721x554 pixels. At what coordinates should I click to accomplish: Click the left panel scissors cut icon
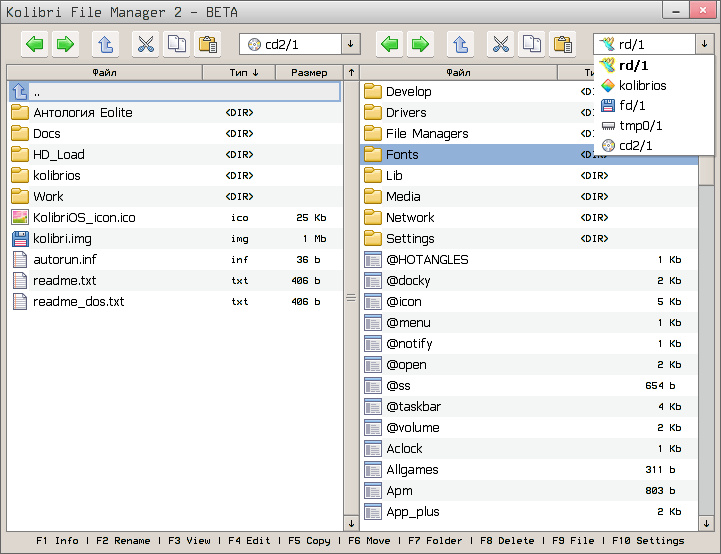point(146,44)
